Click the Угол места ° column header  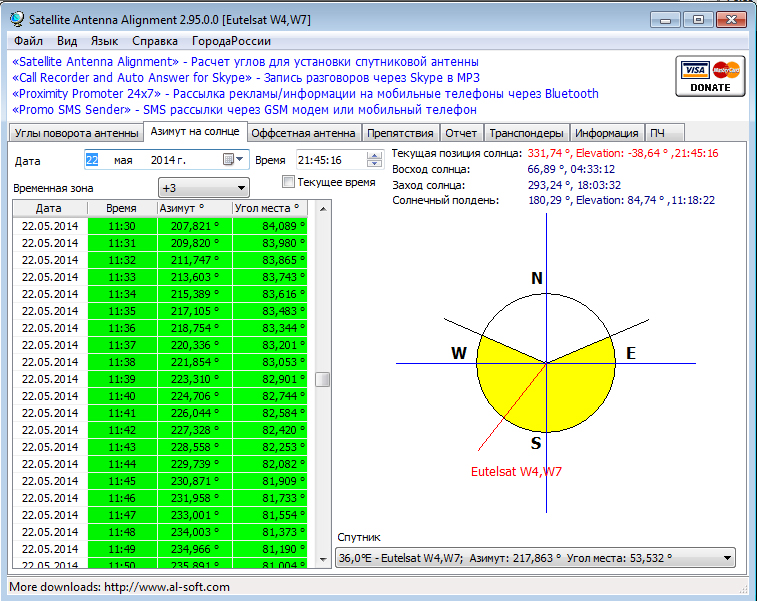(x=270, y=208)
